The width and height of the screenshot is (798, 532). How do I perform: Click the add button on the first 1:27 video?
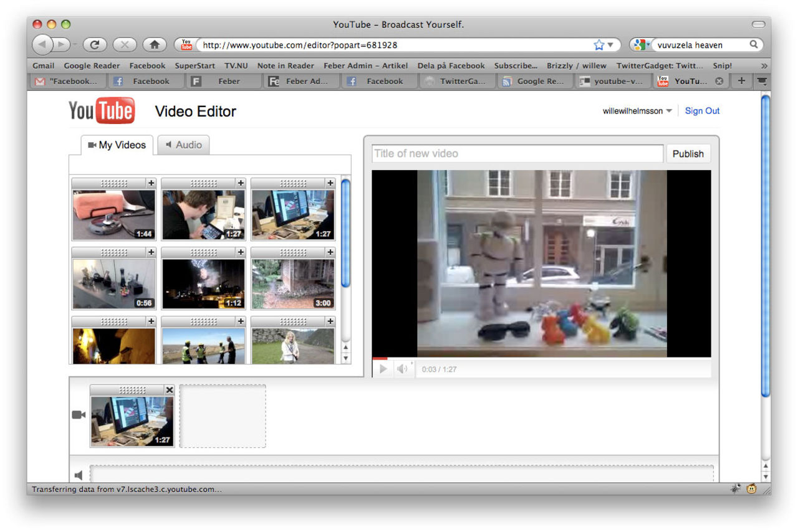tap(240, 183)
